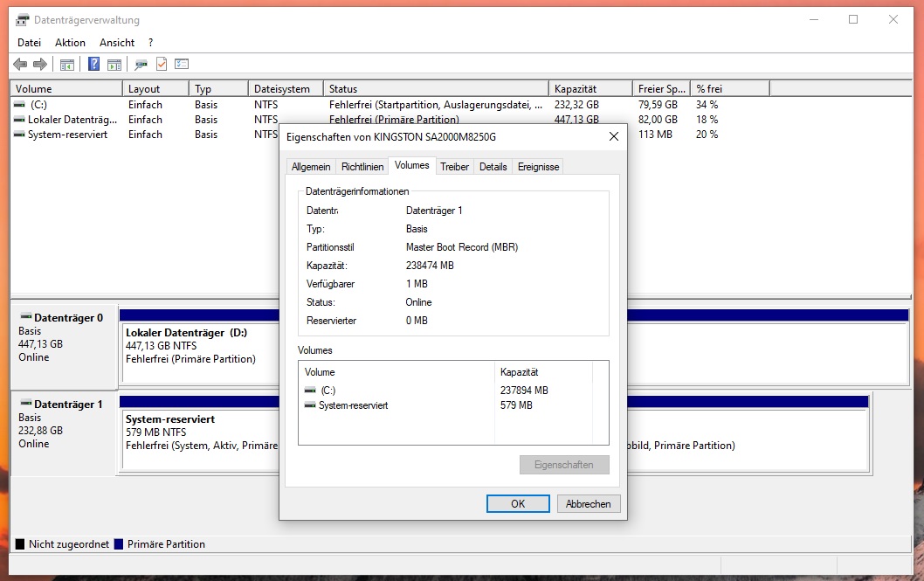The width and height of the screenshot is (924, 581).
Task: Click the blue Primäre Partition legend swatch
Action: click(x=119, y=544)
